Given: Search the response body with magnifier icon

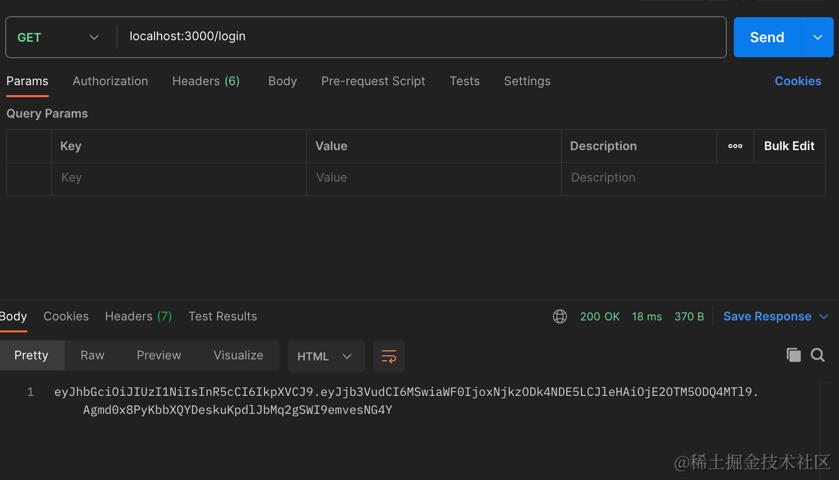Looking at the screenshot, I should click(818, 355).
